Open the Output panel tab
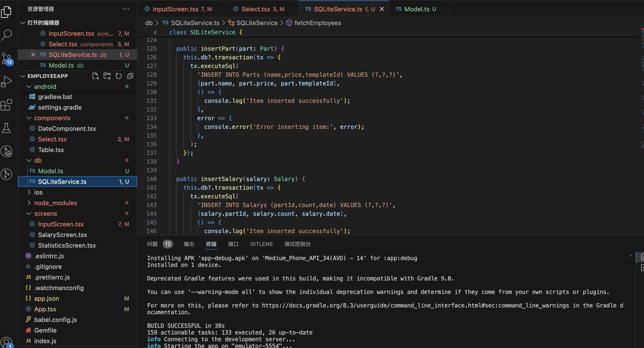 click(x=189, y=244)
